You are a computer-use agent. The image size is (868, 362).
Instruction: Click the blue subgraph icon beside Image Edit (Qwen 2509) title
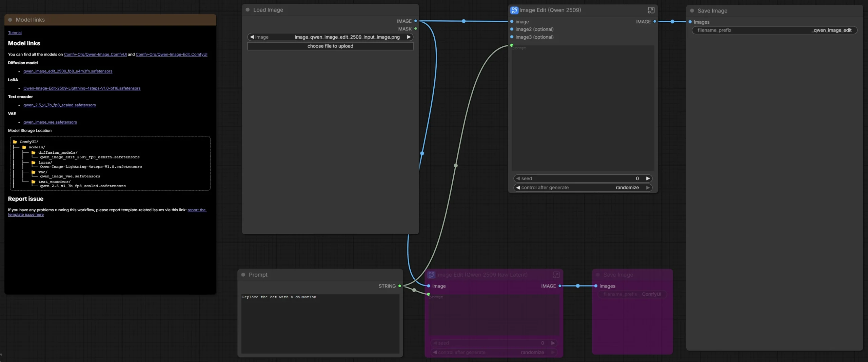[x=514, y=10]
